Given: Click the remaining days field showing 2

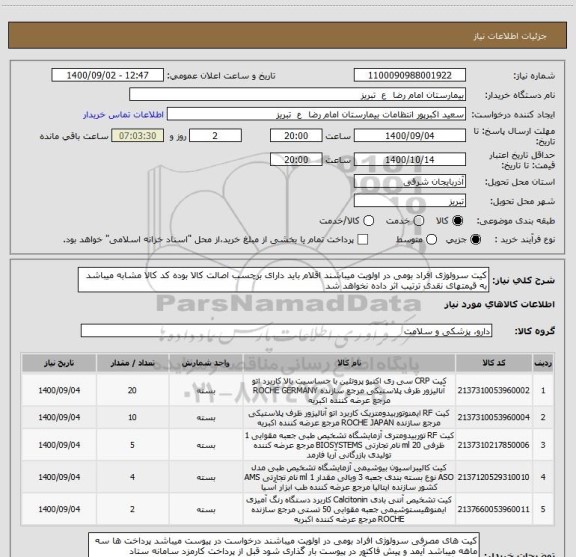Looking at the screenshot, I should pos(215,136).
